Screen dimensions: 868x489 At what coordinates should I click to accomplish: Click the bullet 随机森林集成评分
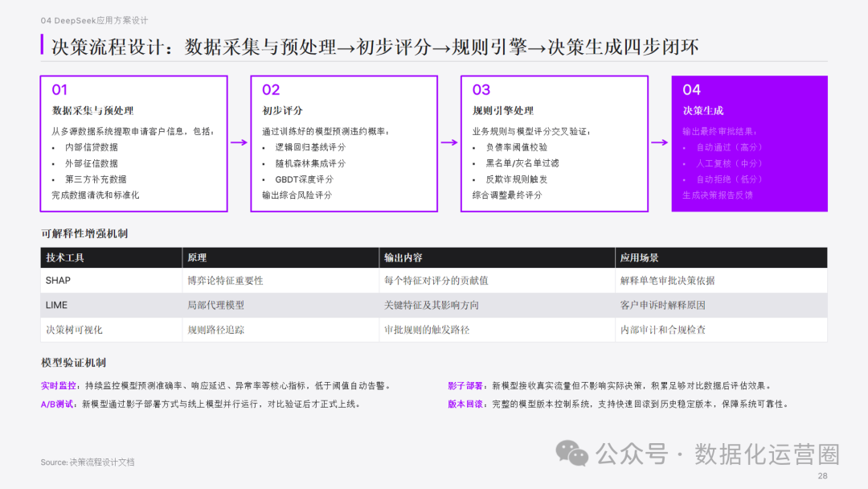tap(310, 163)
